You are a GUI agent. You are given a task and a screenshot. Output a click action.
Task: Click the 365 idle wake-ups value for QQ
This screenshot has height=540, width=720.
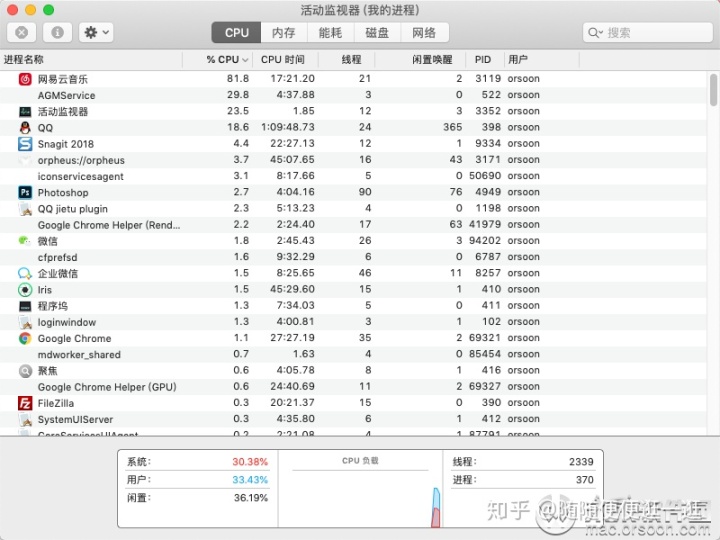tap(452, 127)
